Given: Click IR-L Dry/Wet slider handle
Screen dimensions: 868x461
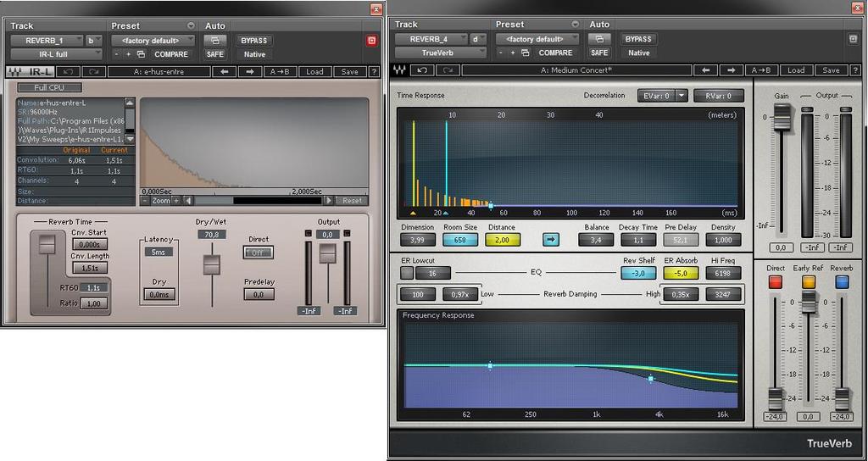Looking at the screenshot, I should pyautogui.click(x=211, y=264).
